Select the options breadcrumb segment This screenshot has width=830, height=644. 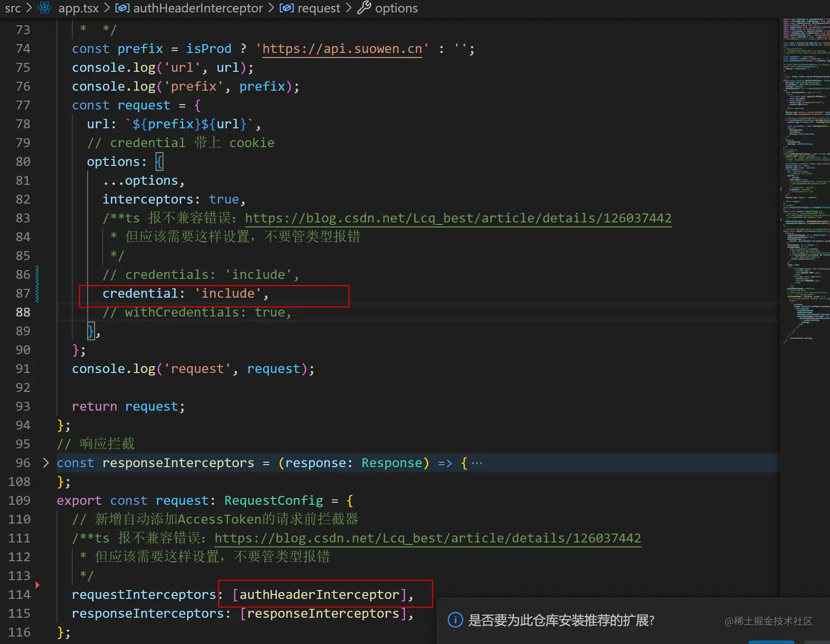pyautogui.click(x=396, y=8)
